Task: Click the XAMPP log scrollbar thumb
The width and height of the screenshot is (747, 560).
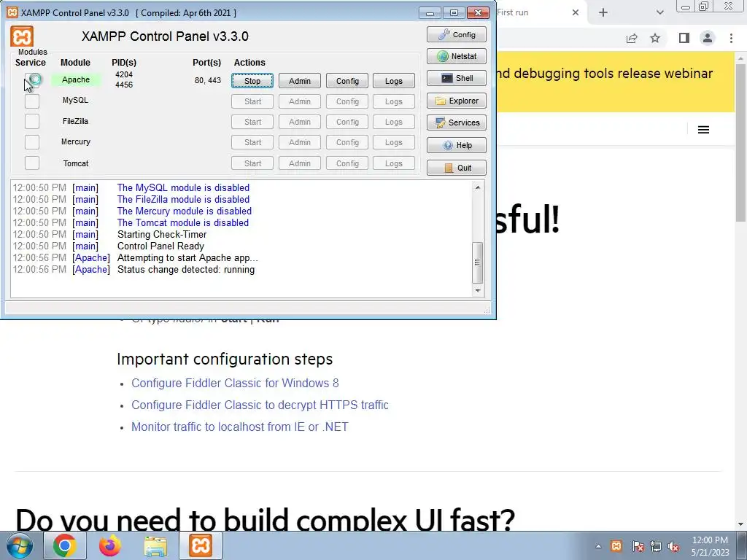Action: coord(477,262)
